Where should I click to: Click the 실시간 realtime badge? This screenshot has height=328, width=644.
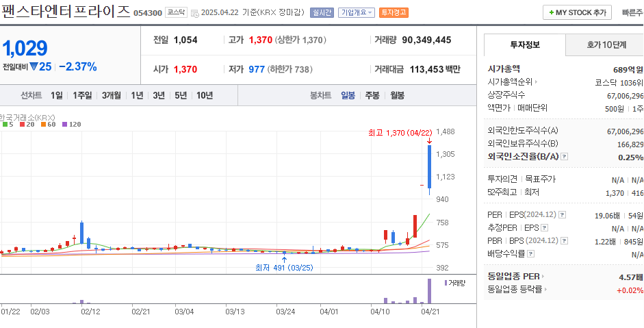[x=322, y=12]
